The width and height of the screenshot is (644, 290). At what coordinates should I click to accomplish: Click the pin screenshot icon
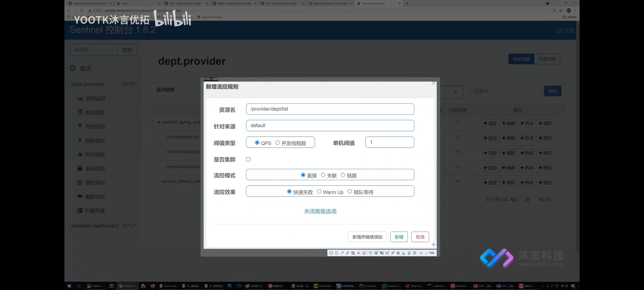[393, 253]
